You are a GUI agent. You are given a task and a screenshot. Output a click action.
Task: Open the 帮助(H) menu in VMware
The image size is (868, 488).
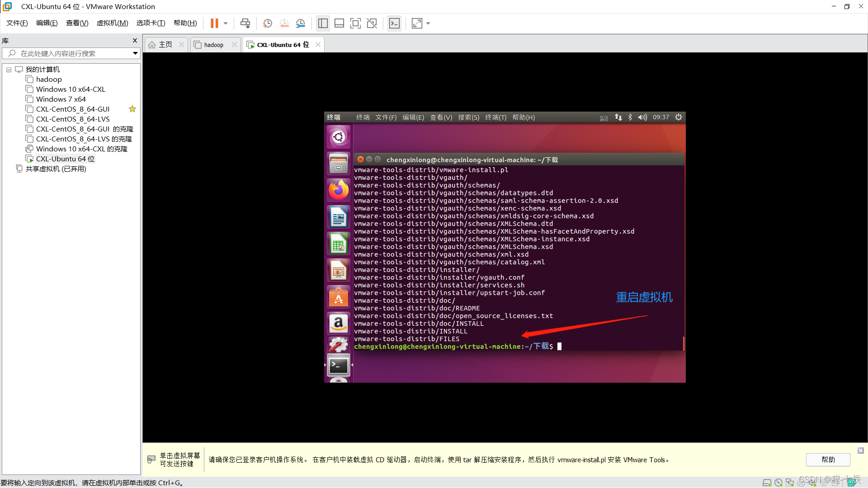(x=185, y=23)
